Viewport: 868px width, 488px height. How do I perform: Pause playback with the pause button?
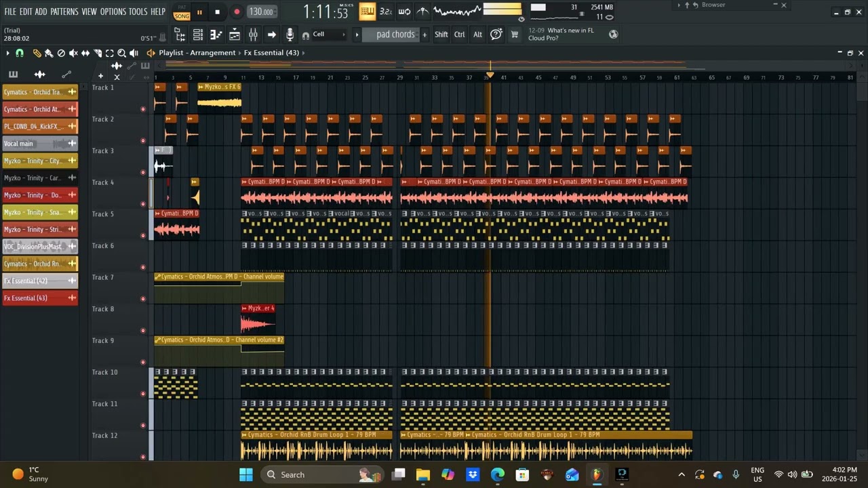[x=199, y=12]
